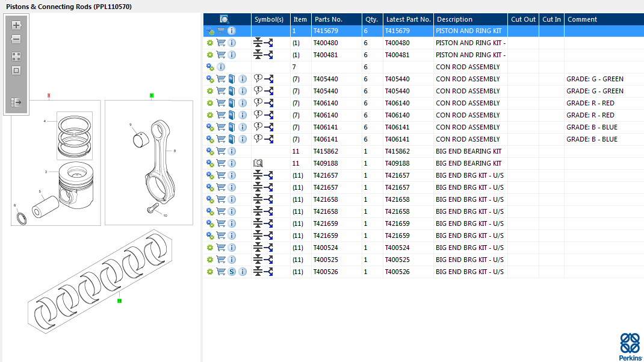Click the list-with-arrow icon on the diagram toolbar
This screenshot has width=644, height=362.
[x=16, y=103]
